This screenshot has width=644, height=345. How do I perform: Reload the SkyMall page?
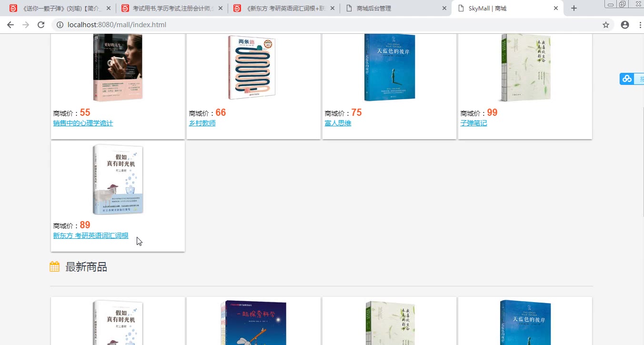[41, 25]
